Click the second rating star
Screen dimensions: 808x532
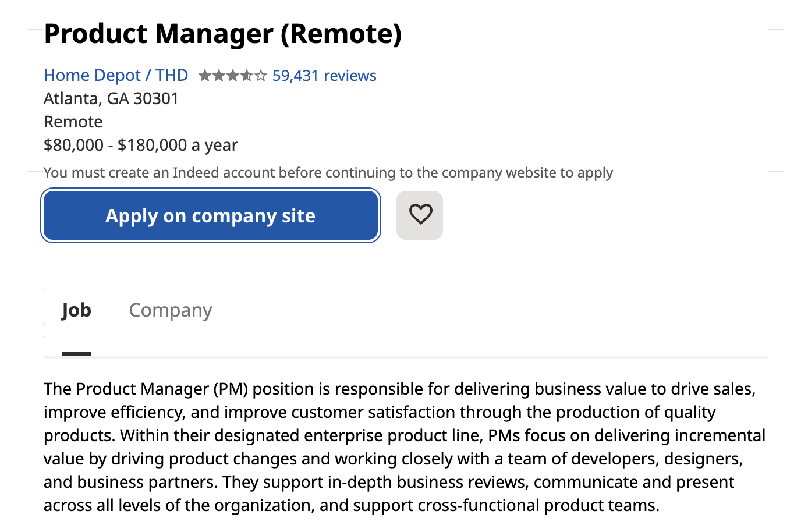click(x=219, y=75)
